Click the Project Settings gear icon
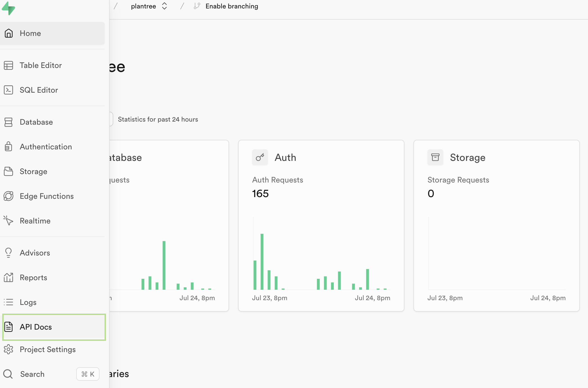The height and width of the screenshot is (388, 588). point(8,349)
